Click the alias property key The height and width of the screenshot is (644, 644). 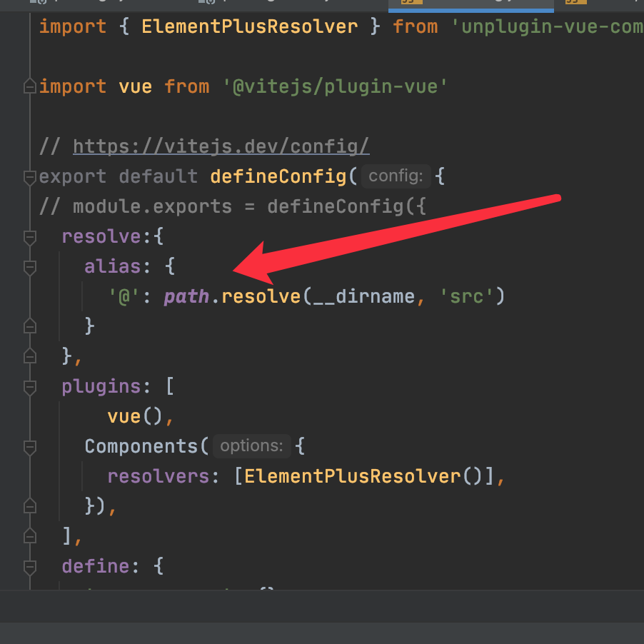click(x=113, y=266)
